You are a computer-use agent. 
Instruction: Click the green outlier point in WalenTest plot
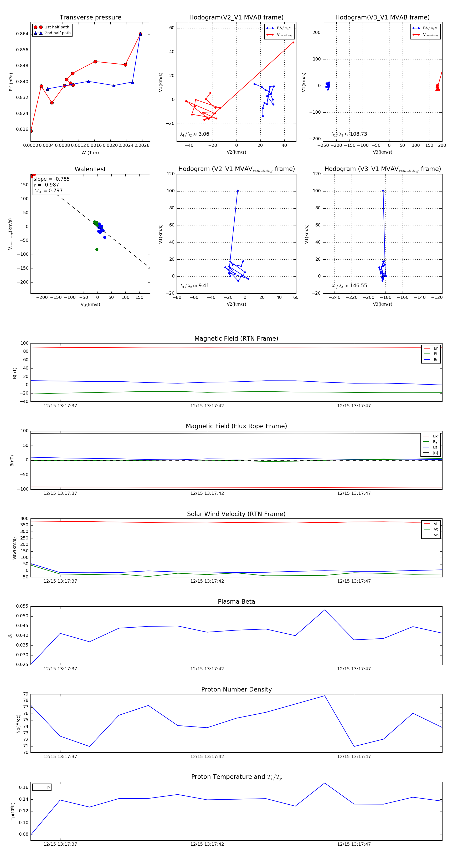[x=97, y=249]
